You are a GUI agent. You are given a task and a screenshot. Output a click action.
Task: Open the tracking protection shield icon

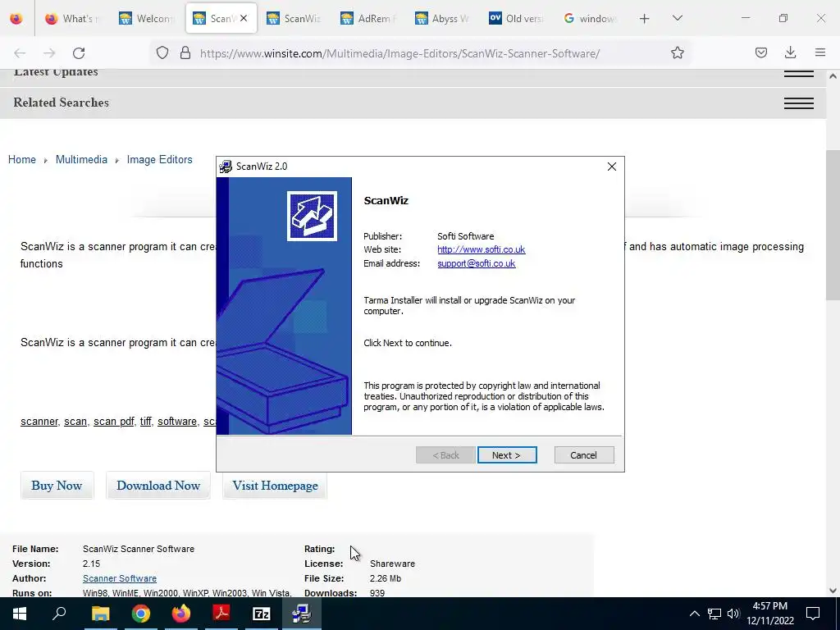click(x=162, y=52)
